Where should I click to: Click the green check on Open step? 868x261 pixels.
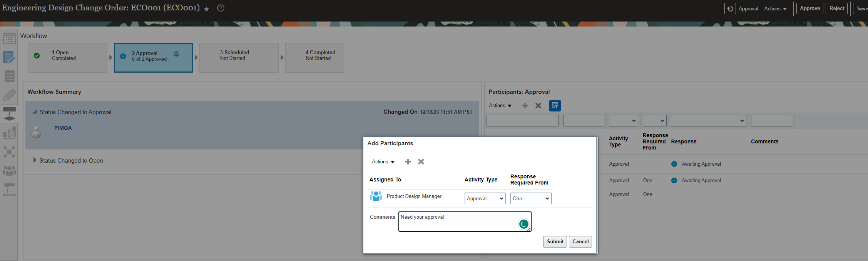37,55
